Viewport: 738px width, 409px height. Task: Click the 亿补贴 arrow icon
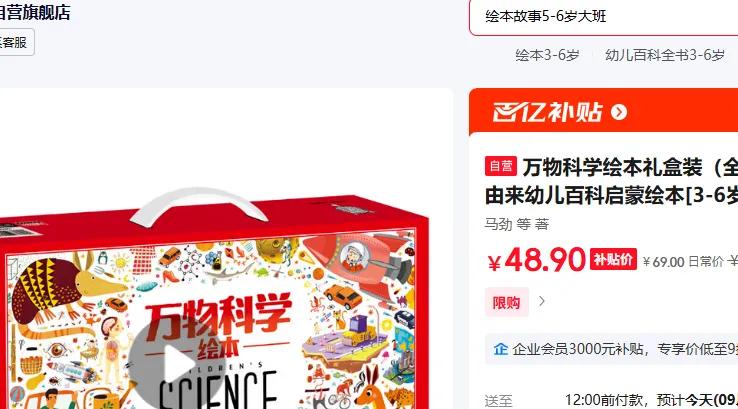coord(618,112)
